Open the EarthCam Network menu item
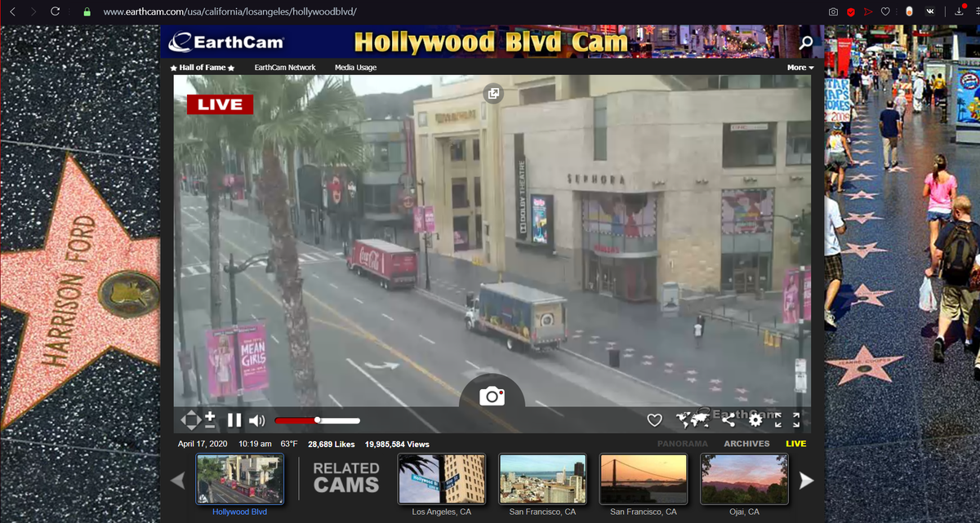 (x=285, y=68)
